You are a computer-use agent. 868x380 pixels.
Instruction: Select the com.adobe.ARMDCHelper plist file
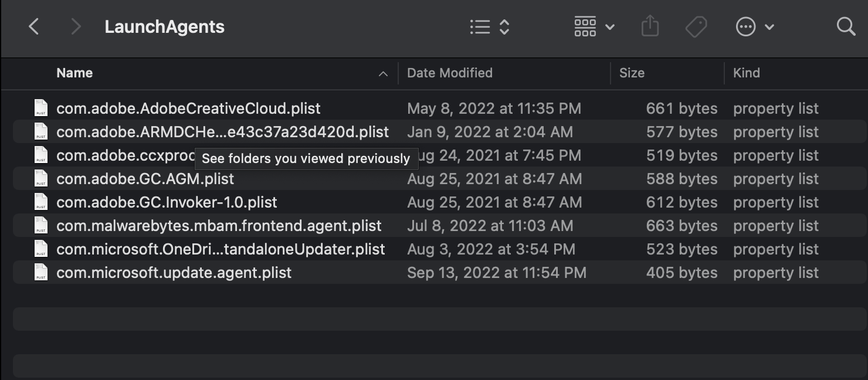point(222,132)
